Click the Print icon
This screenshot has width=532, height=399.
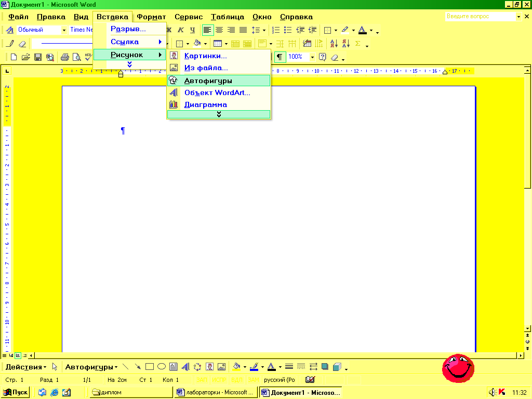click(x=65, y=57)
